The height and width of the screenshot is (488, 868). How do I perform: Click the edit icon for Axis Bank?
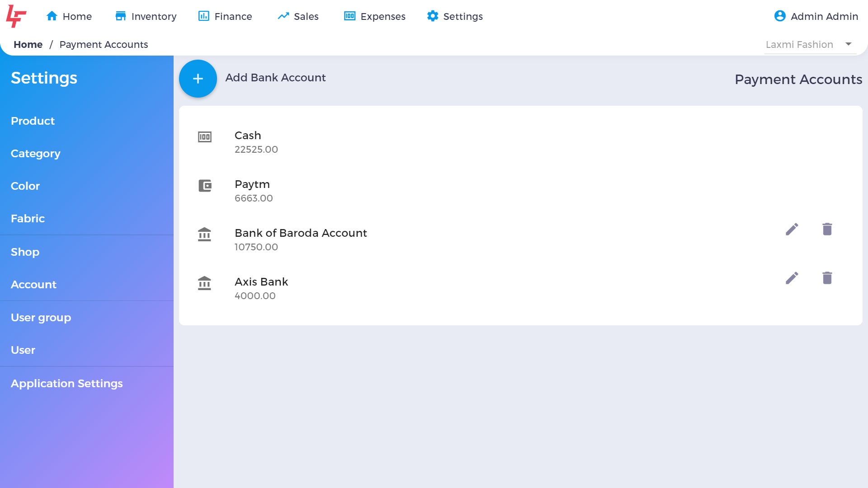793,278
